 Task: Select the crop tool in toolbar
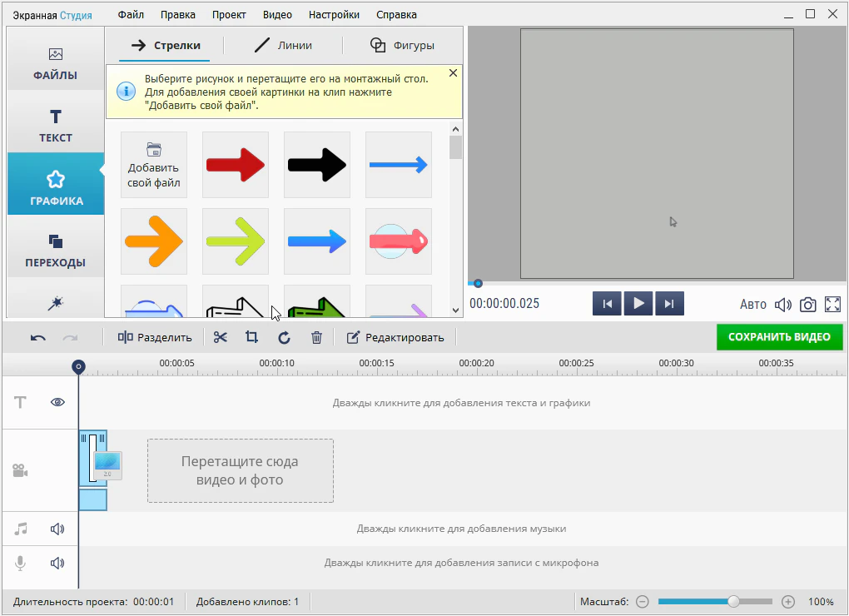[251, 337]
